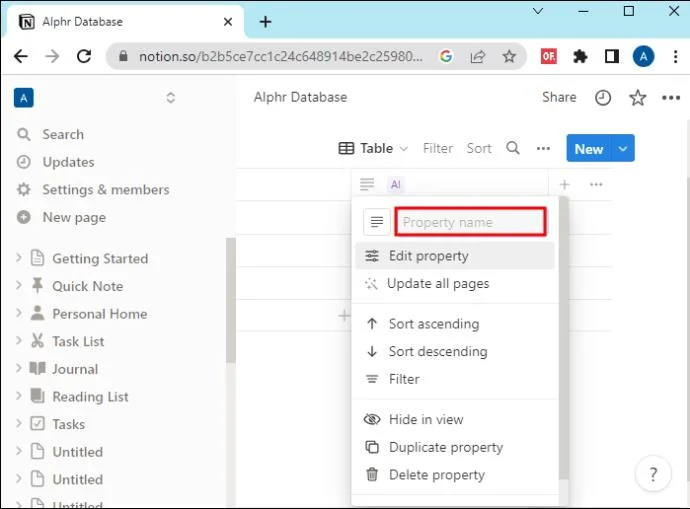Open the page options three-dot menu
The image size is (690, 509).
pos(671,98)
